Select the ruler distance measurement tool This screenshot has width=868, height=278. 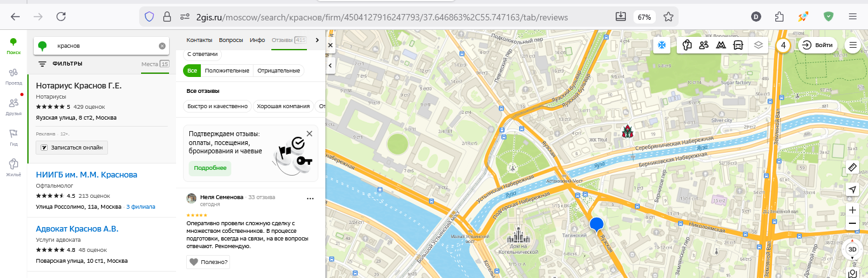[853, 167]
